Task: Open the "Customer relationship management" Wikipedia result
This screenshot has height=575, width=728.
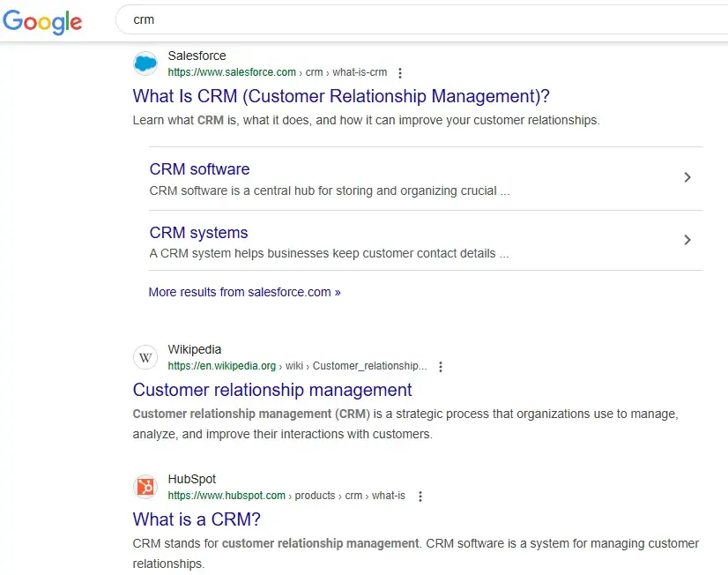Action: (x=271, y=390)
